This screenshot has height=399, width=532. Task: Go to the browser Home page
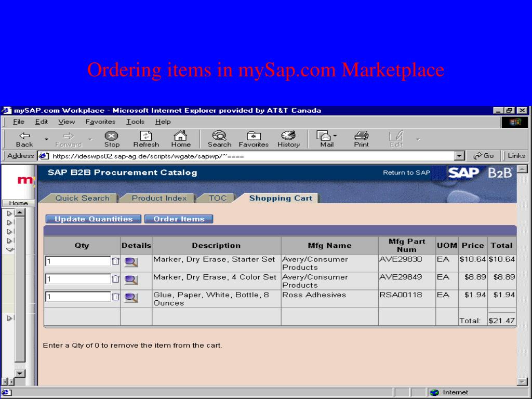point(180,139)
